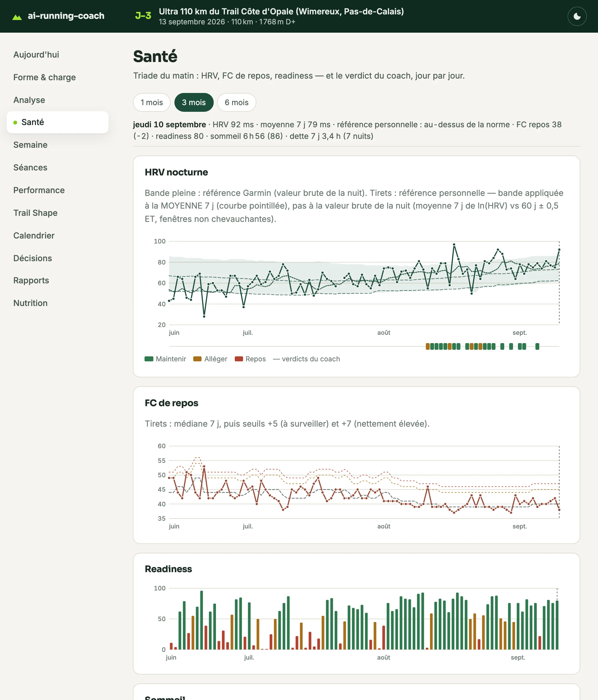The height and width of the screenshot is (700, 598).
Task: View the Décisions section
Action: [32, 258]
